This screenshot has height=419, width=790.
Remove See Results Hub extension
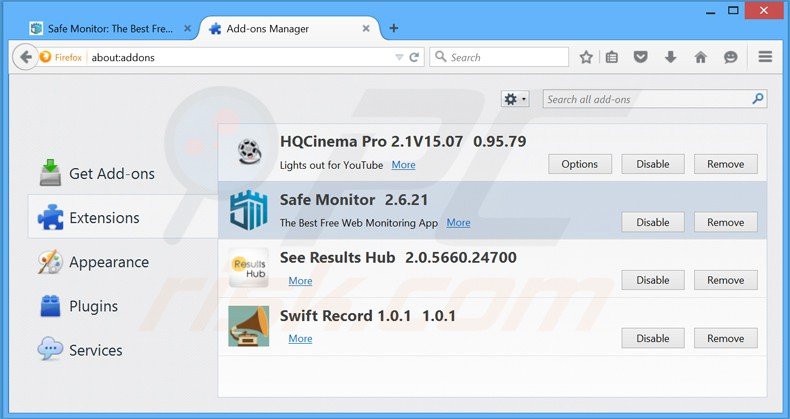click(x=726, y=280)
